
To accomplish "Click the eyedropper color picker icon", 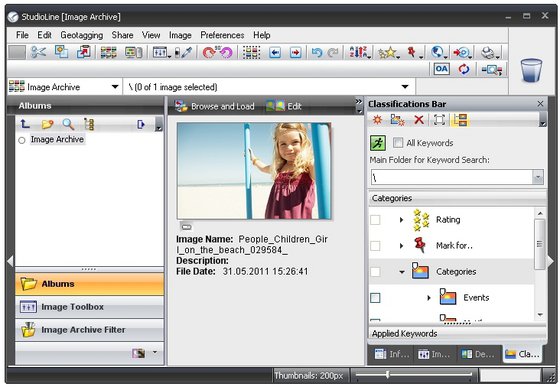I will tap(185, 52).
